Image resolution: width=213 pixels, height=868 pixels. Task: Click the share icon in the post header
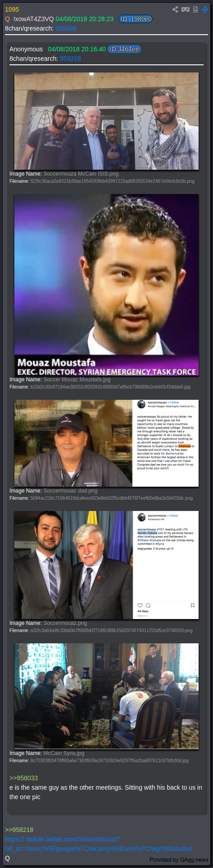click(x=175, y=9)
